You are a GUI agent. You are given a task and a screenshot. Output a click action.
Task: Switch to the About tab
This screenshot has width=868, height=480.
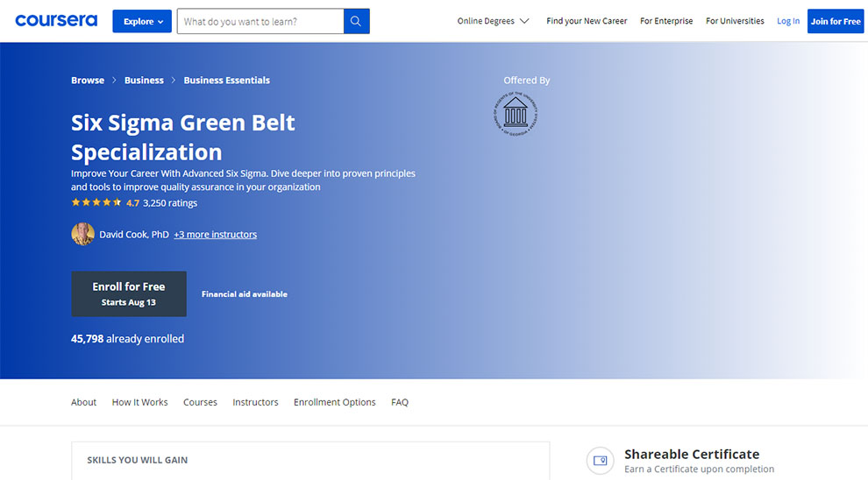coord(83,402)
